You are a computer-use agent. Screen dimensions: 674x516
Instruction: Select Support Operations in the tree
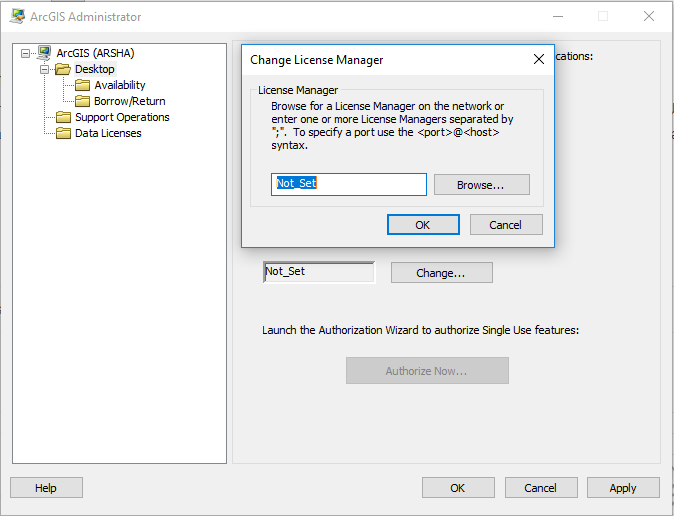pos(122,117)
